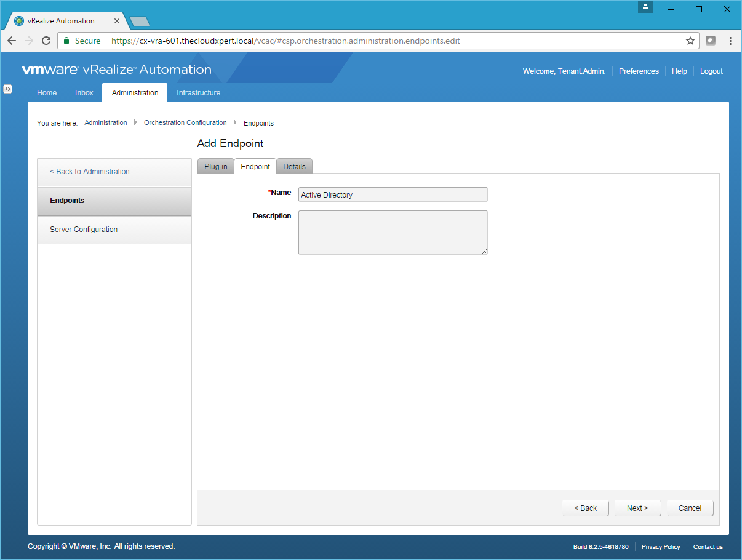Click the browser extension shield icon
Screen dimensions: 742x560
pyautogui.click(x=711, y=41)
